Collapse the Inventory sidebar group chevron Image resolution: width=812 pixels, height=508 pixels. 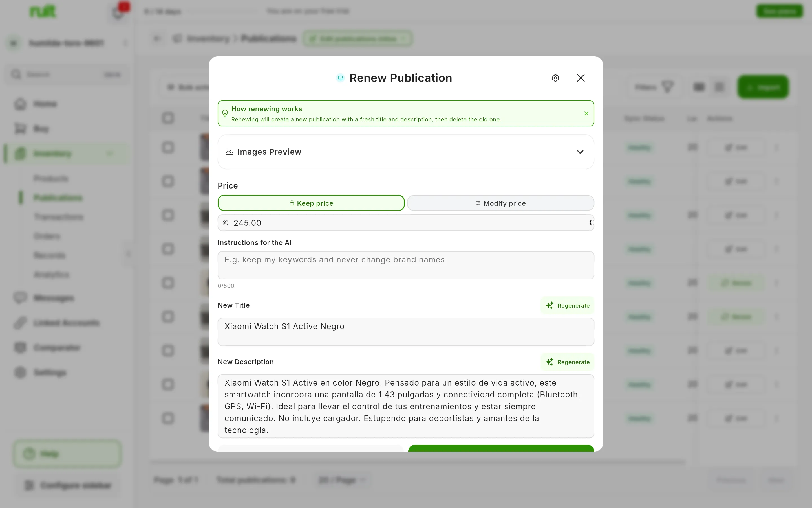110,154
